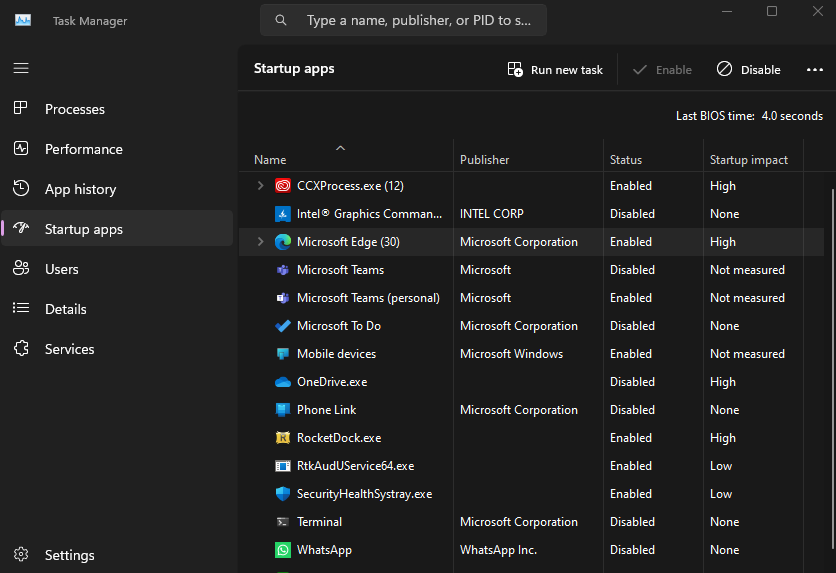Screen dimensions: 836x573
Task: Click the Terminal app icon
Action: click(x=283, y=522)
